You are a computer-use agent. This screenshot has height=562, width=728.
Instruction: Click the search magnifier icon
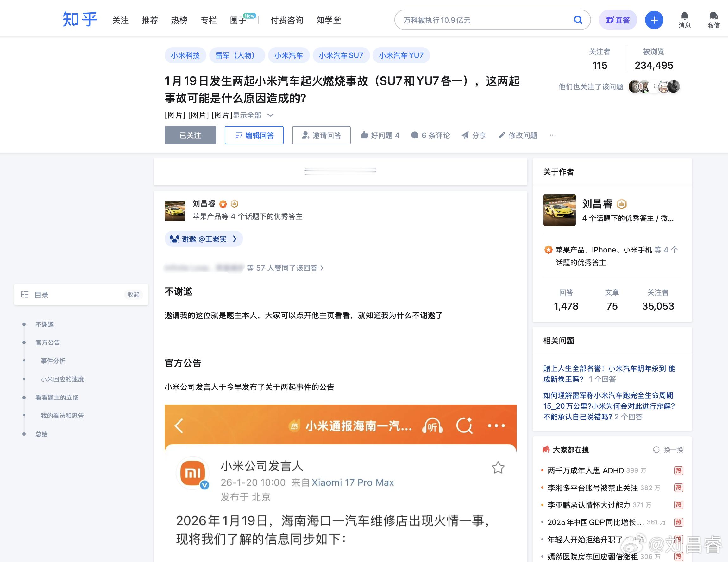point(578,20)
